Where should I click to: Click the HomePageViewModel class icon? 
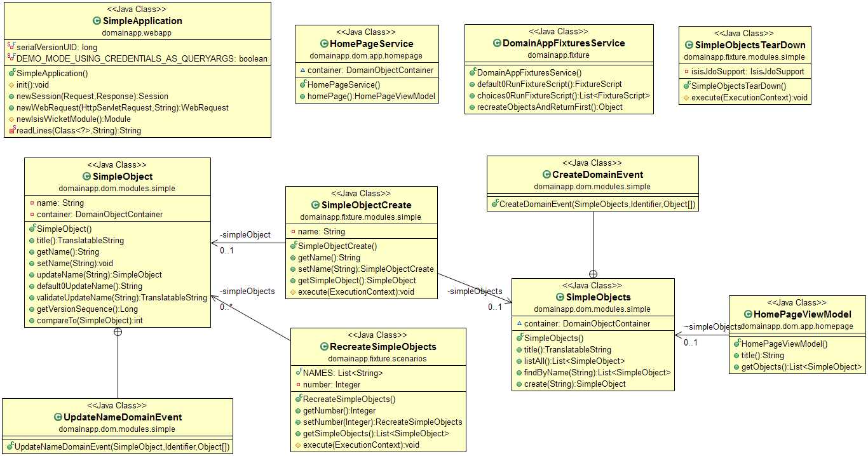click(747, 314)
